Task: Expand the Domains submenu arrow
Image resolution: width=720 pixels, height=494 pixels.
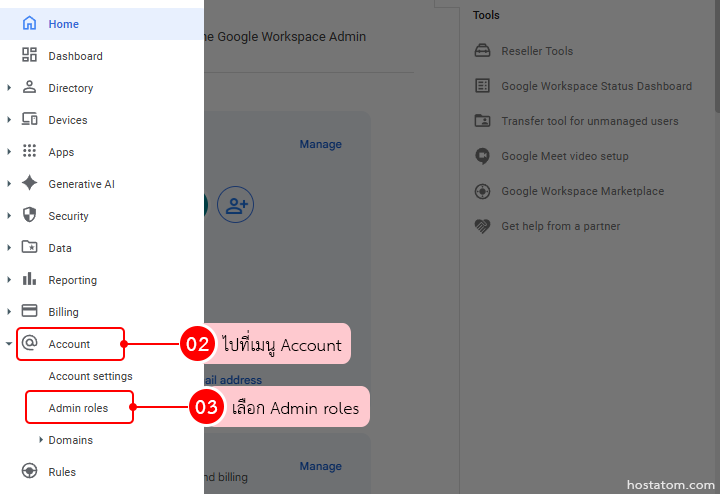Action: tap(41, 439)
